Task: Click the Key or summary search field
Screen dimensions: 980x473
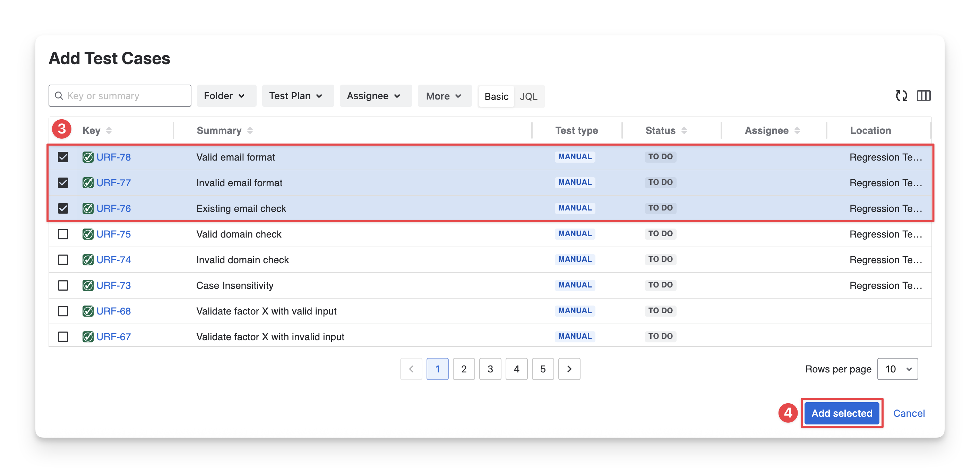Action: [120, 96]
